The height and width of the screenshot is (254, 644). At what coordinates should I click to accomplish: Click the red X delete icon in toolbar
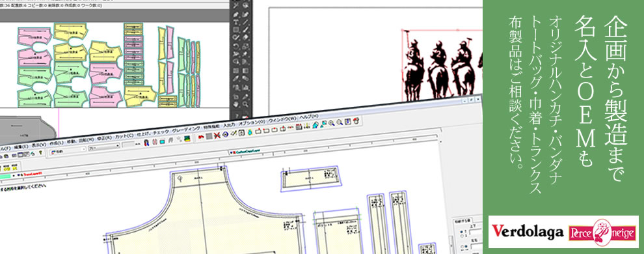217,135
